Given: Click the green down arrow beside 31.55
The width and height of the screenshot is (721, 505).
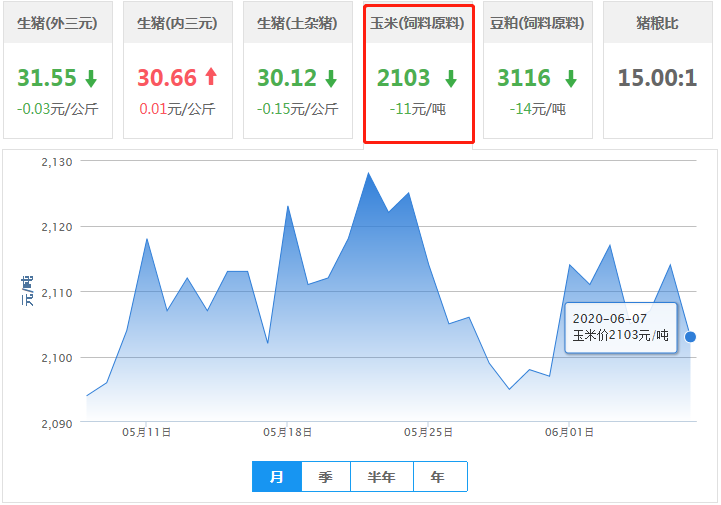Looking at the screenshot, I should point(91,78).
